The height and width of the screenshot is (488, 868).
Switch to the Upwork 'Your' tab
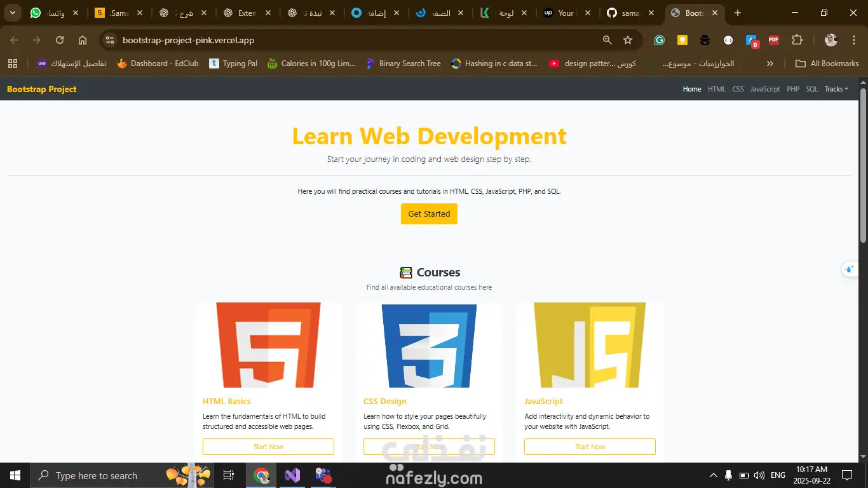(x=568, y=13)
